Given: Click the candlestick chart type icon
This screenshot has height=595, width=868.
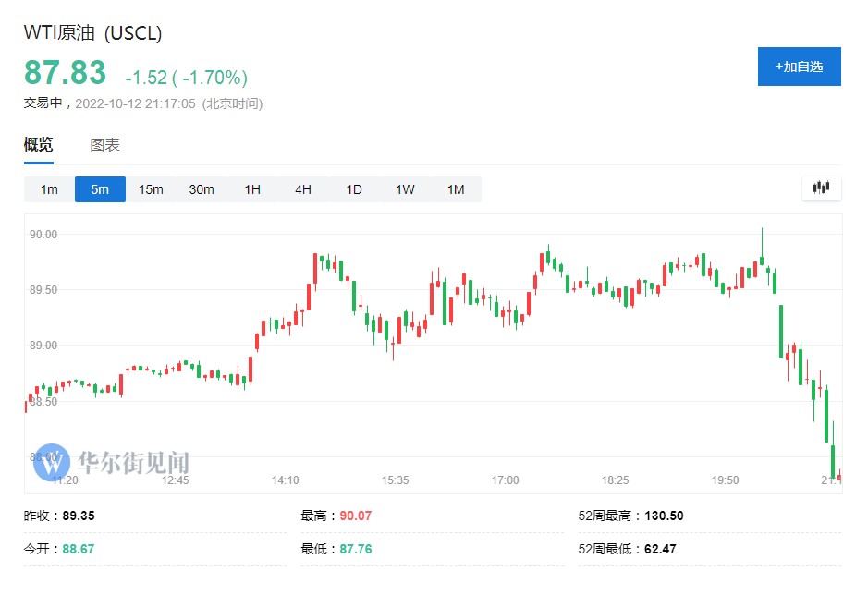Looking at the screenshot, I should (821, 188).
